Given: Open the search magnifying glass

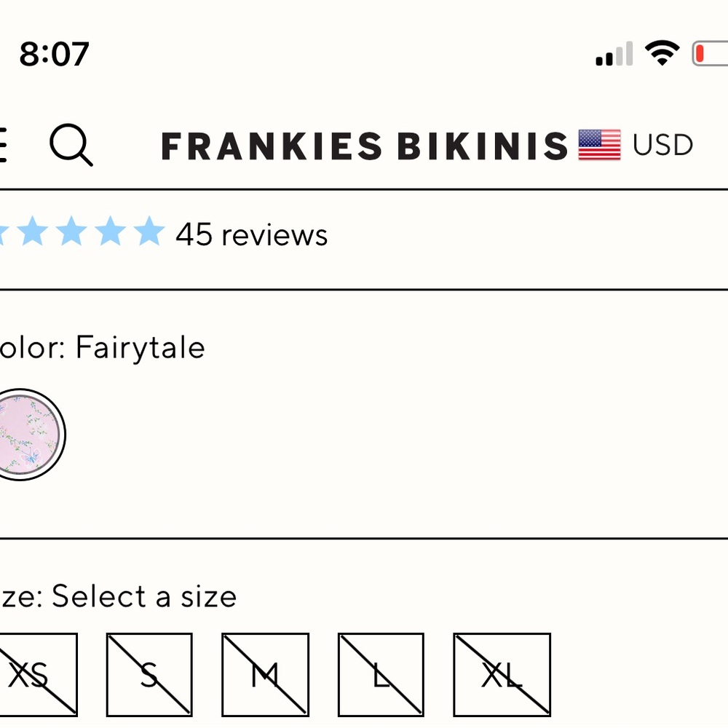Looking at the screenshot, I should [x=71, y=144].
